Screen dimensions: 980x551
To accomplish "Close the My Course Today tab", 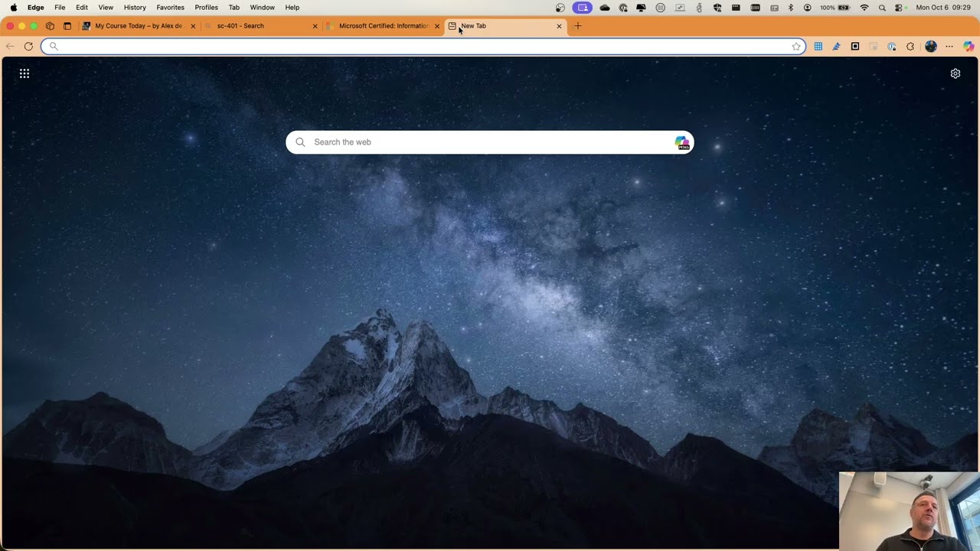I will [x=193, y=26].
